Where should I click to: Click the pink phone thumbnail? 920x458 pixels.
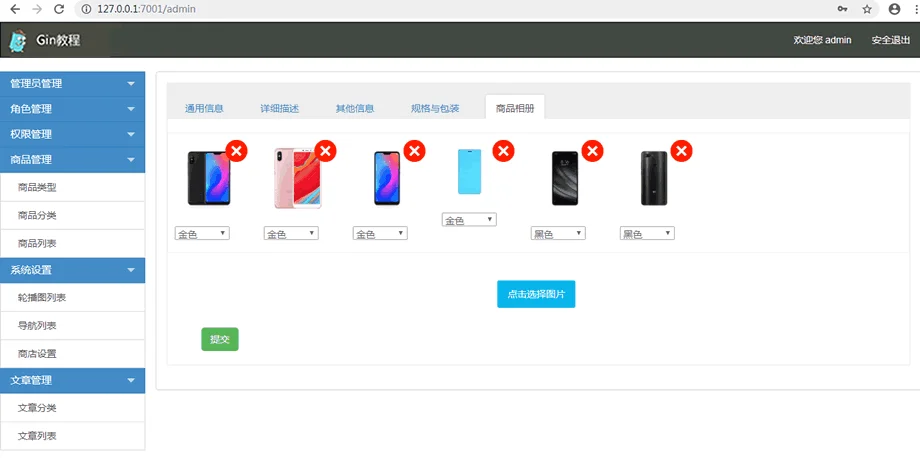pos(297,178)
